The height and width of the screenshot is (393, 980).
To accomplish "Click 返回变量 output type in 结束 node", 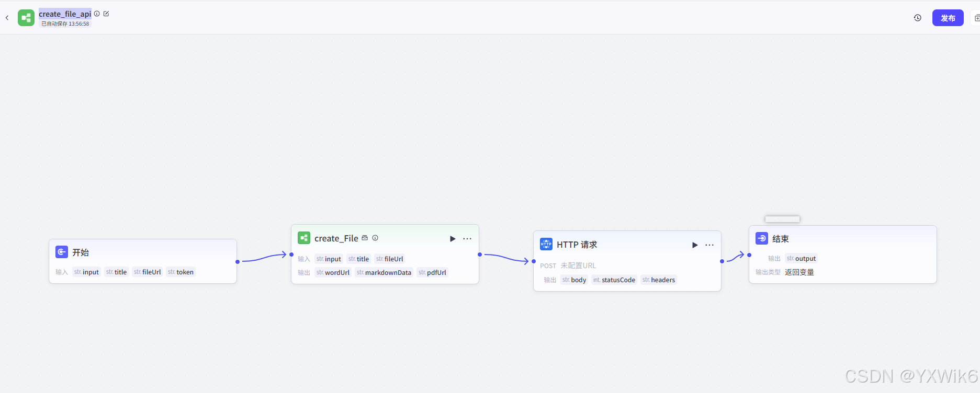I will click(x=799, y=272).
